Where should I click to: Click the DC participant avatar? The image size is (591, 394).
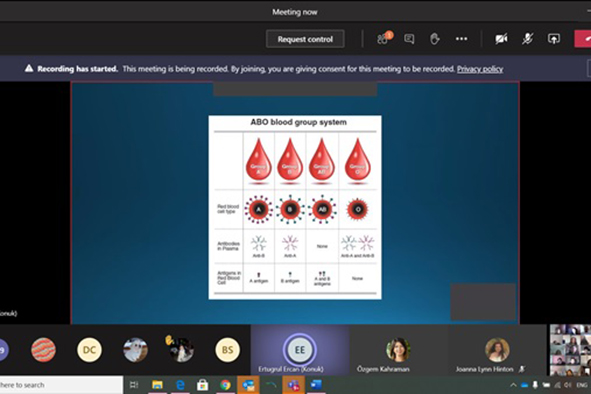coord(89,350)
